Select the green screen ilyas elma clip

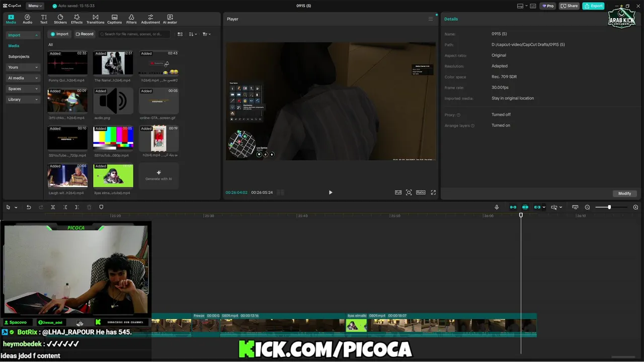pyautogui.click(x=113, y=176)
